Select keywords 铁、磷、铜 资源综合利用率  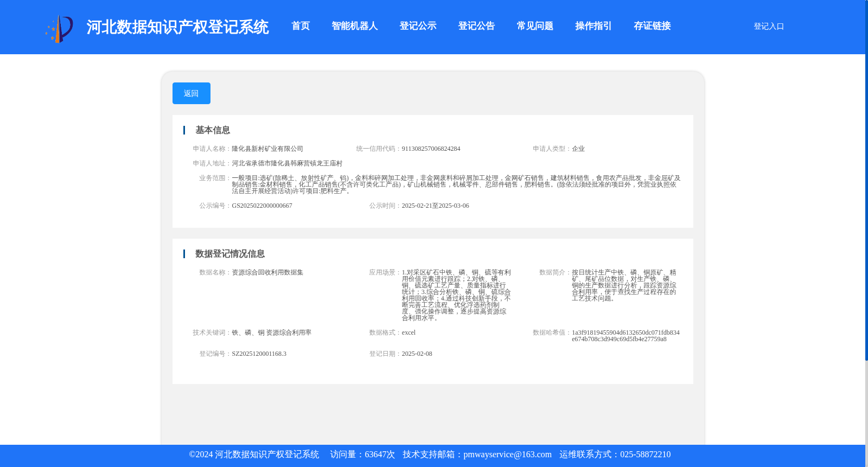click(x=271, y=332)
